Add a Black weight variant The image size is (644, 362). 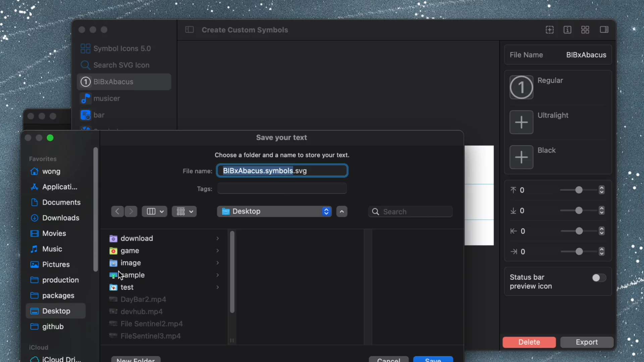click(521, 157)
